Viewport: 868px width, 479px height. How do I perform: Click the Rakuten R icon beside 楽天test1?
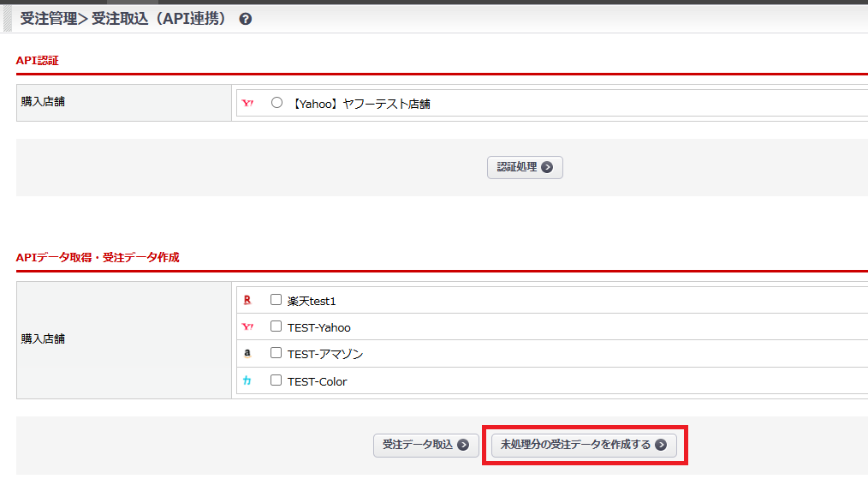[247, 300]
